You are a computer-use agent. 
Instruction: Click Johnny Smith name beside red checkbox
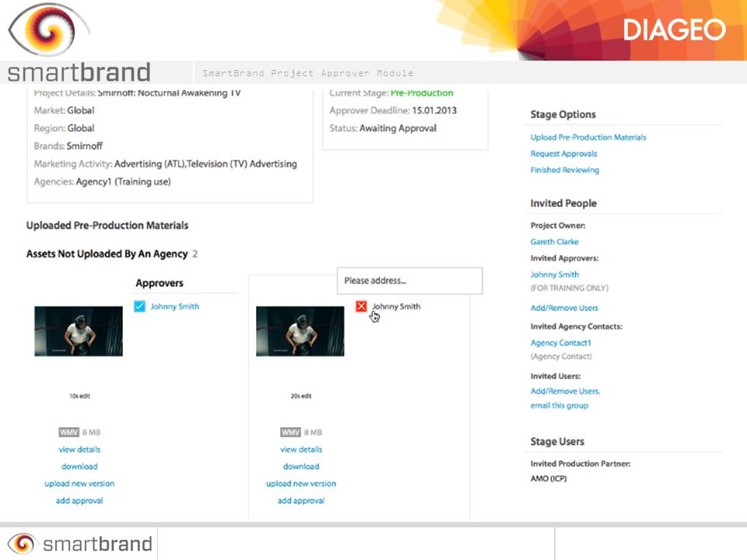396,306
